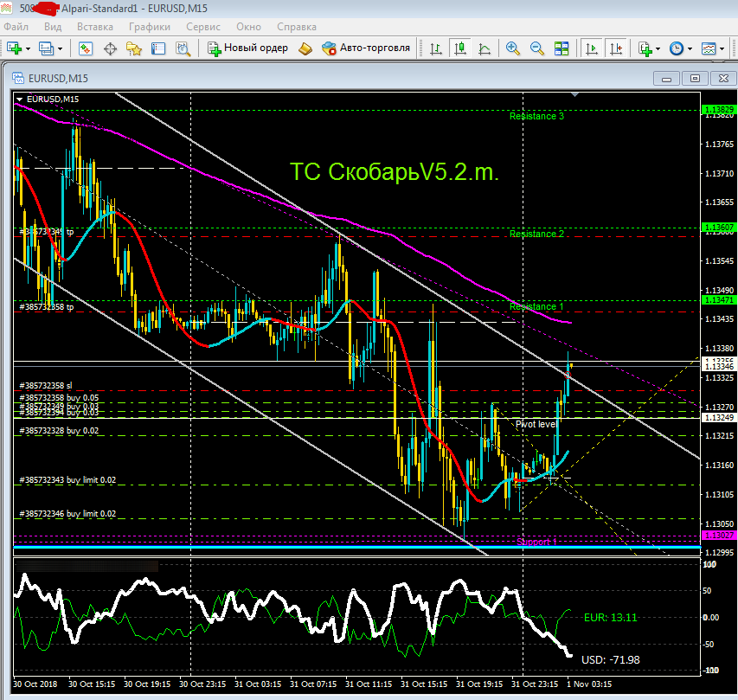
Task: Zoom in on the chart
Action: [x=512, y=48]
